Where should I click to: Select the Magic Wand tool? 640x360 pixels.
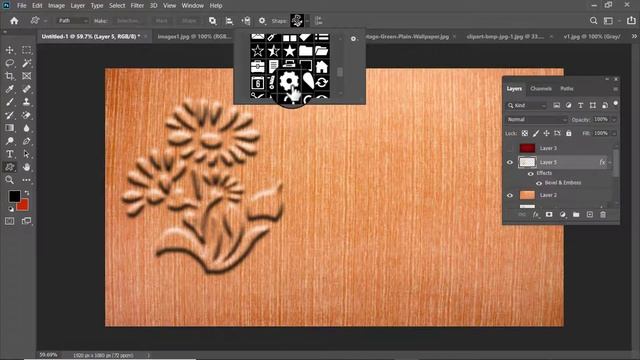tap(27, 63)
